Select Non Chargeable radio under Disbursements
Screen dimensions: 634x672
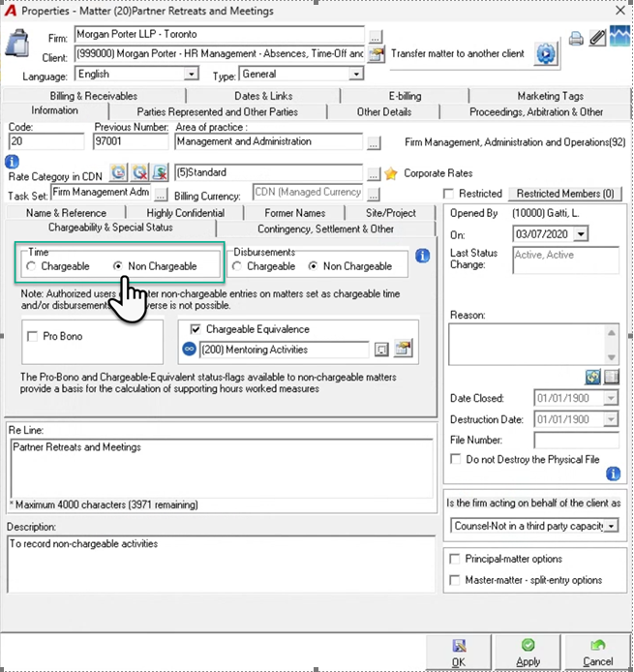(x=314, y=266)
